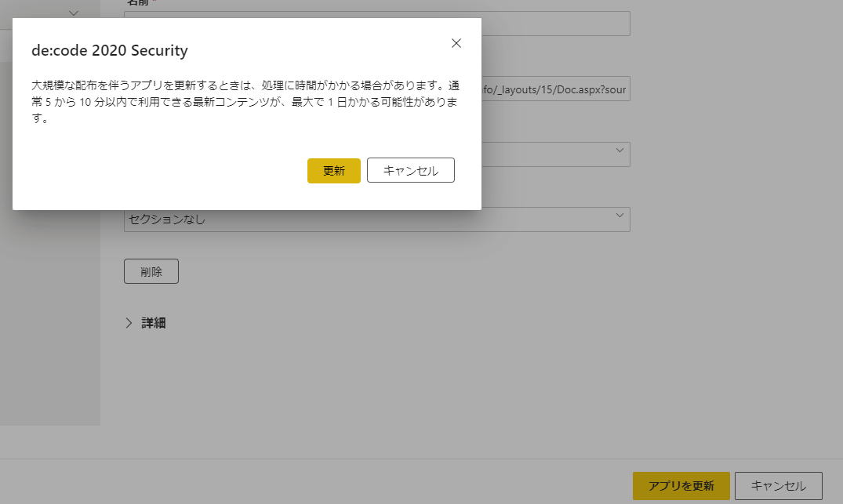Click the 削除 button

click(151, 271)
